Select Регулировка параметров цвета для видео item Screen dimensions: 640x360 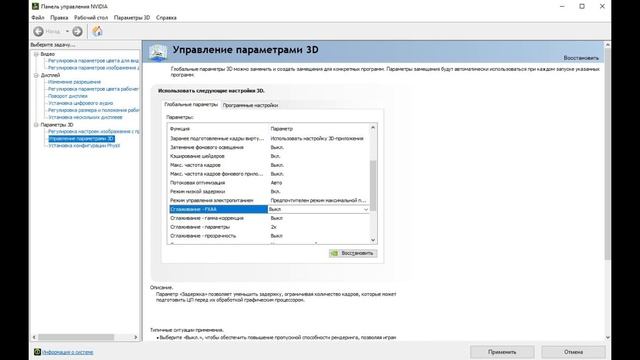(93, 60)
